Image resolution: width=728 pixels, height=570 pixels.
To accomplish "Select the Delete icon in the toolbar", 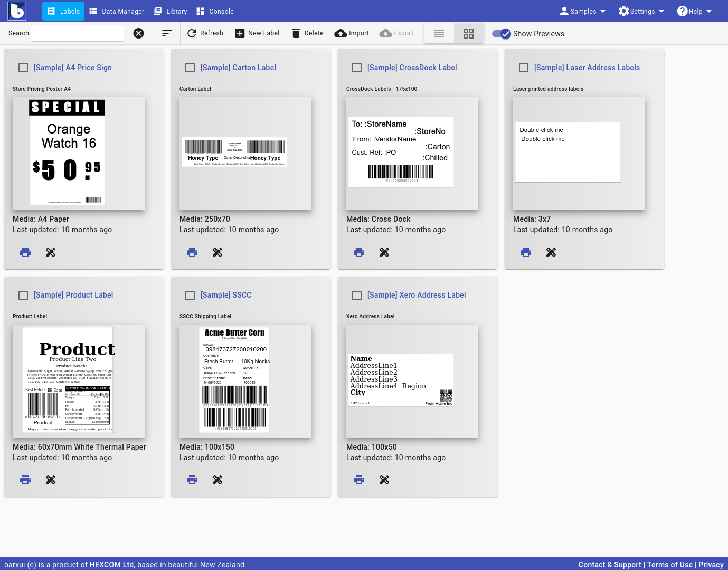I will click(307, 33).
